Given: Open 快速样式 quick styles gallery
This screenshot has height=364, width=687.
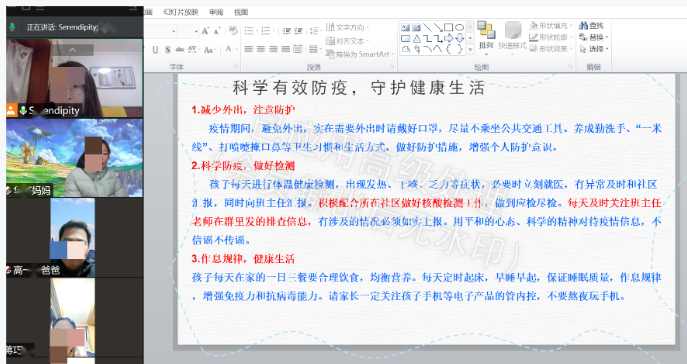Looking at the screenshot, I should [512, 39].
